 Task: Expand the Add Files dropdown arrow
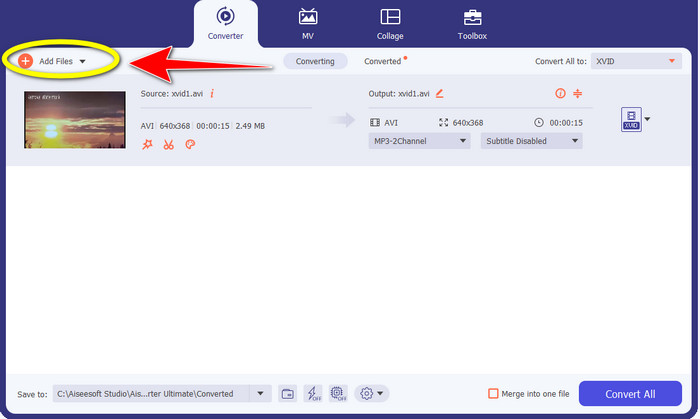coord(83,62)
